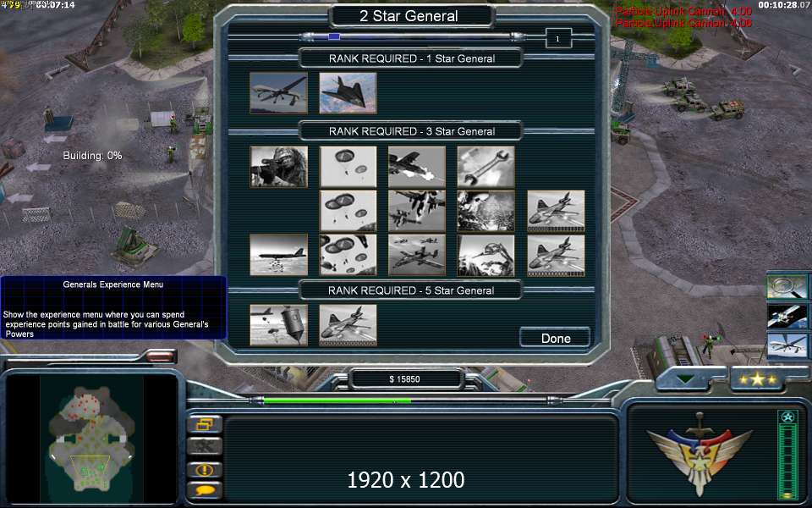This screenshot has width=812, height=508.
Task: Select the jet power icon beside the explosion icon
Action: (x=557, y=211)
